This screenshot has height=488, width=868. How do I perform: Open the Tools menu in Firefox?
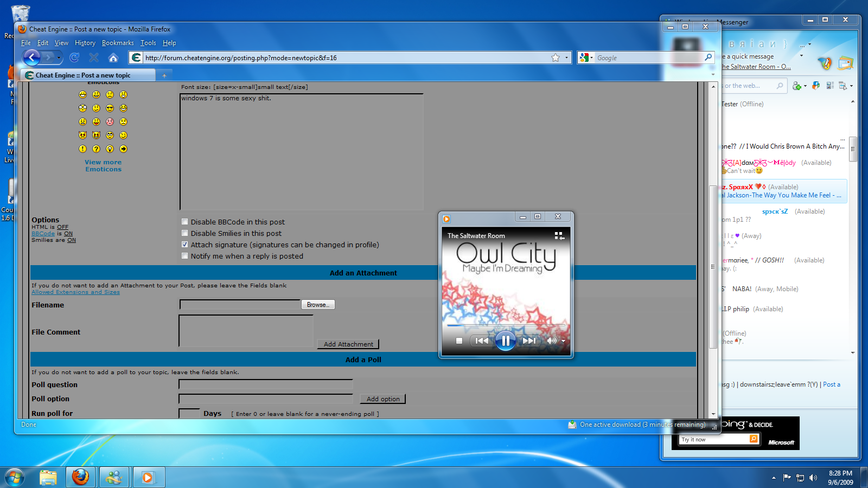tap(148, 43)
